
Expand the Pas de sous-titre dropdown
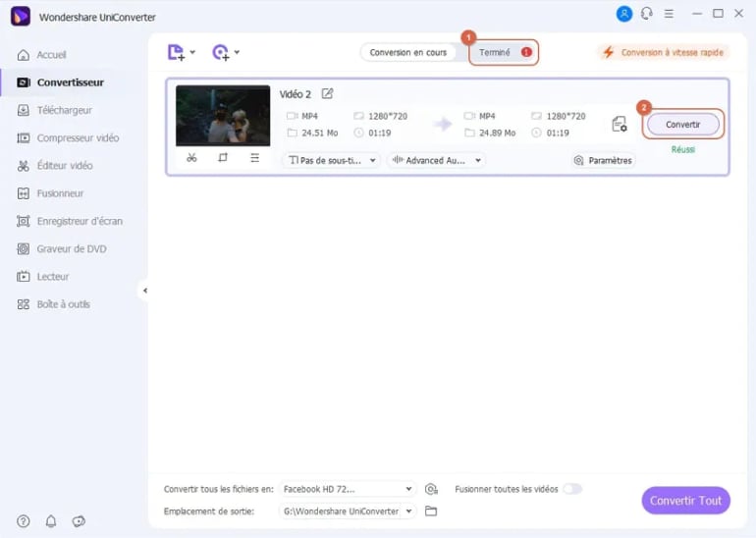coord(332,160)
